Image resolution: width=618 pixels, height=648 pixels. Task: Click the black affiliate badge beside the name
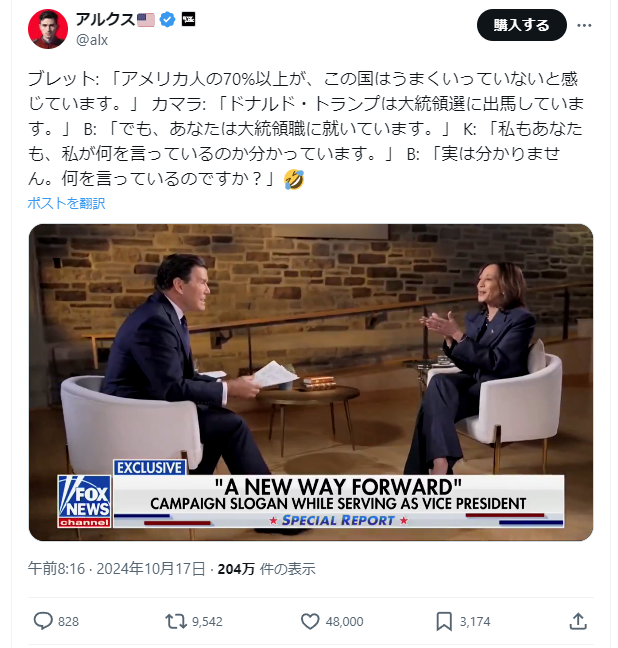pos(189,19)
